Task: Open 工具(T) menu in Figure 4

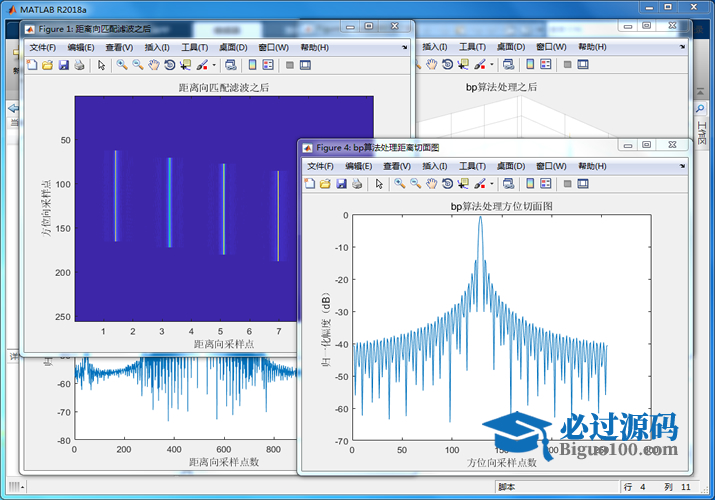Action: point(472,166)
